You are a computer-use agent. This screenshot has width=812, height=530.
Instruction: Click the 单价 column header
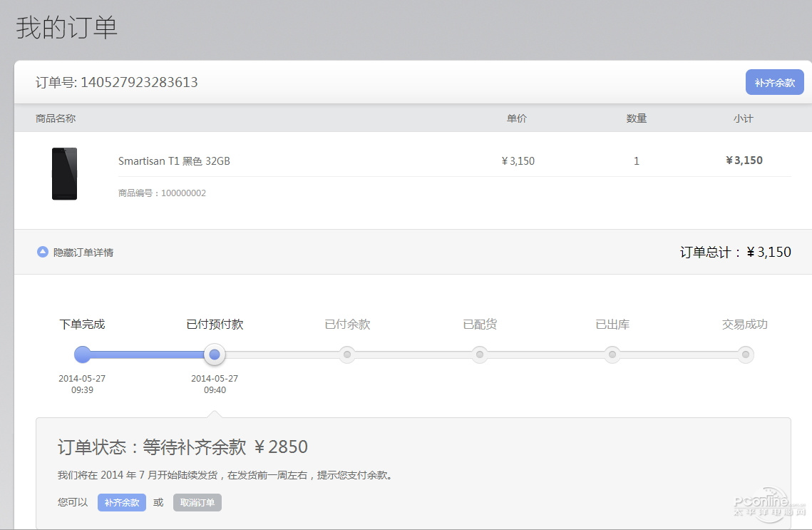517,118
